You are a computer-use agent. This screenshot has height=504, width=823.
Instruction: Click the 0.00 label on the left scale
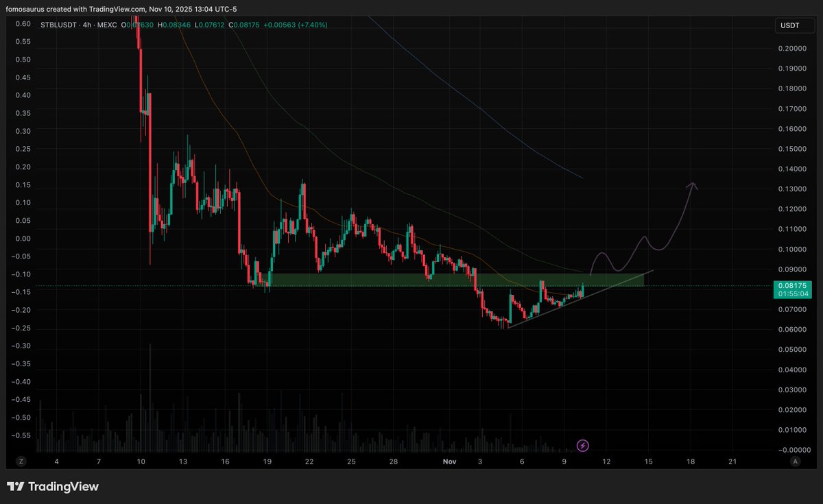click(x=23, y=239)
